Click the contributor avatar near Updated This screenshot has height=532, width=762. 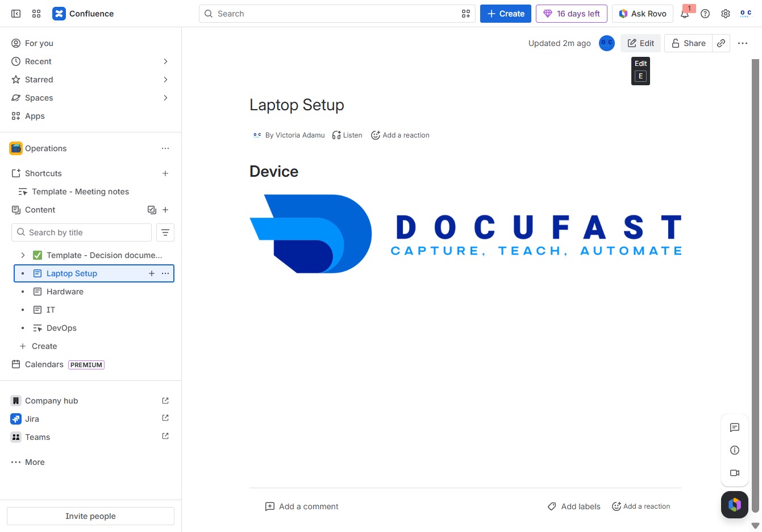coord(607,43)
